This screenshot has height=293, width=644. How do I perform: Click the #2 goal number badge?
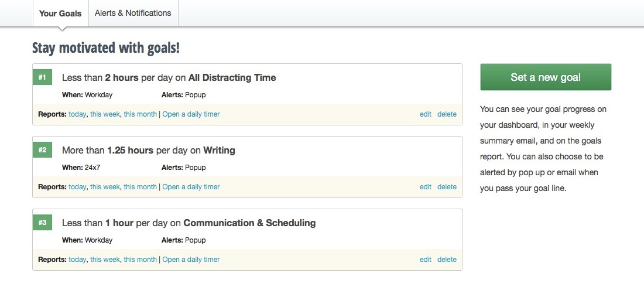[x=42, y=150]
